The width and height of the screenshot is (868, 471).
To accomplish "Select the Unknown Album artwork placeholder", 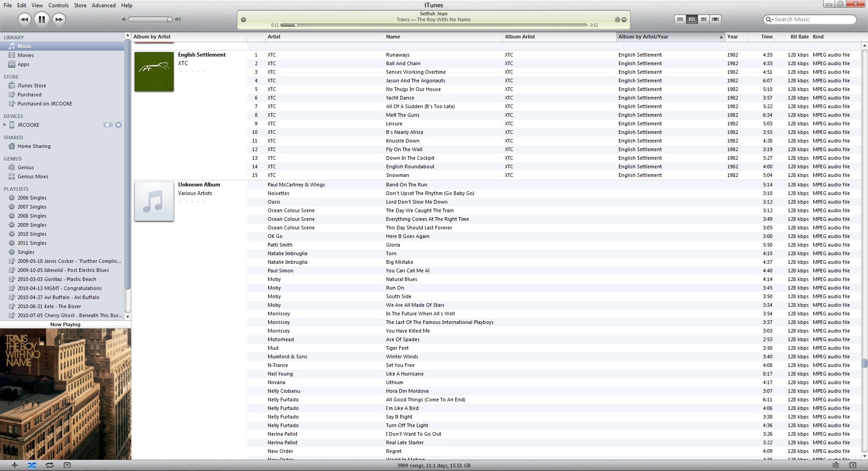I will [154, 201].
